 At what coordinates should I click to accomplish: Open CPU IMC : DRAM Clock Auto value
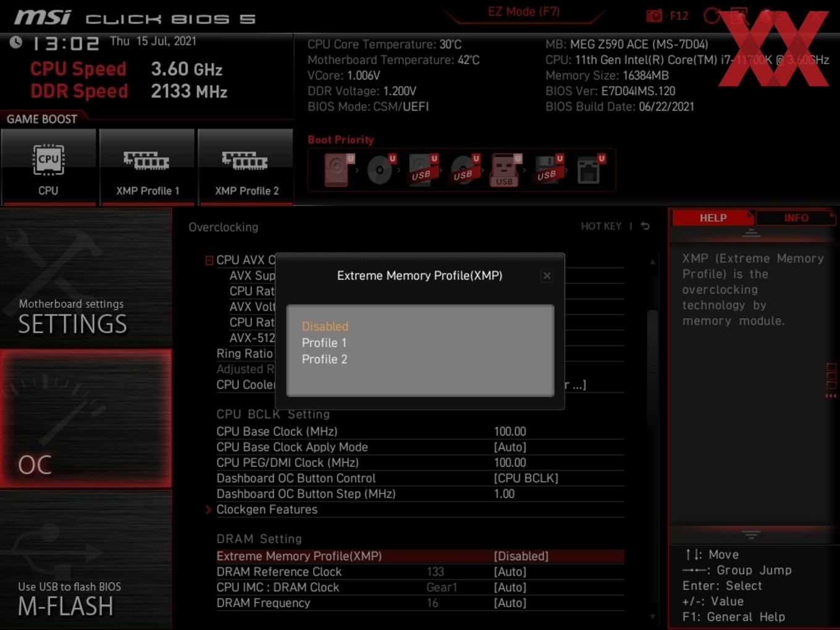(x=510, y=587)
